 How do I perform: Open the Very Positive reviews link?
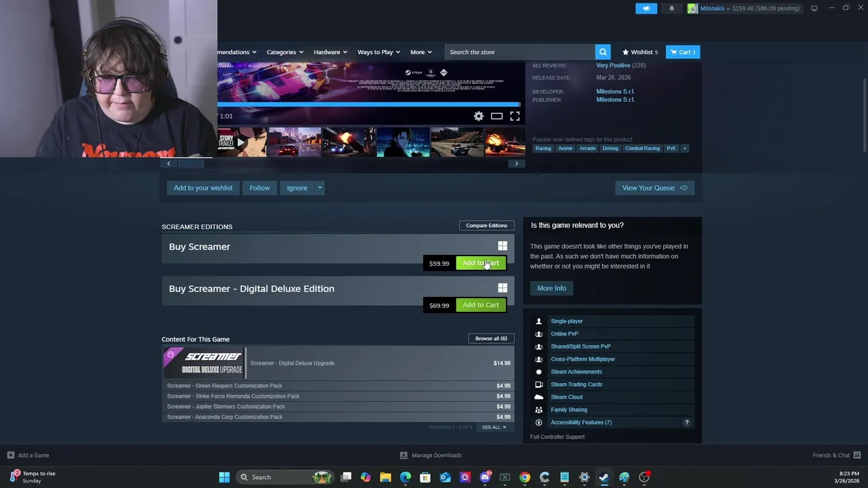[613, 65]
